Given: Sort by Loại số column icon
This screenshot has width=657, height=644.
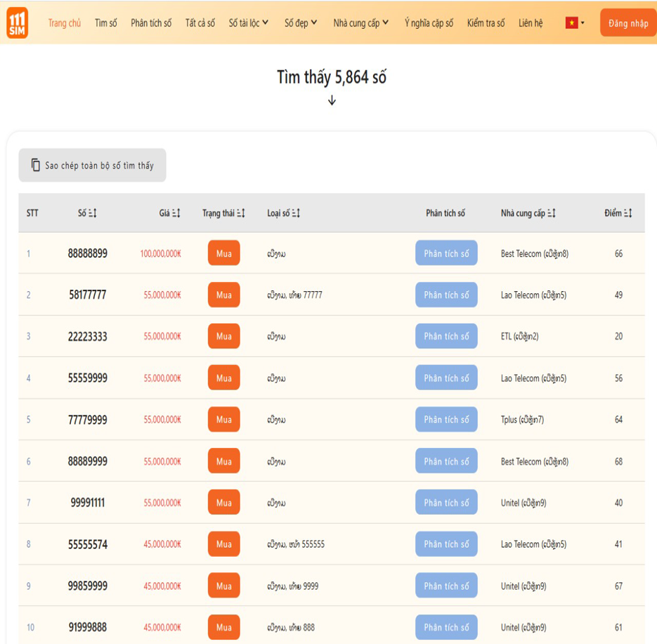Looking at the screenshot, I should pyautogui.click(x=296, y=213).
